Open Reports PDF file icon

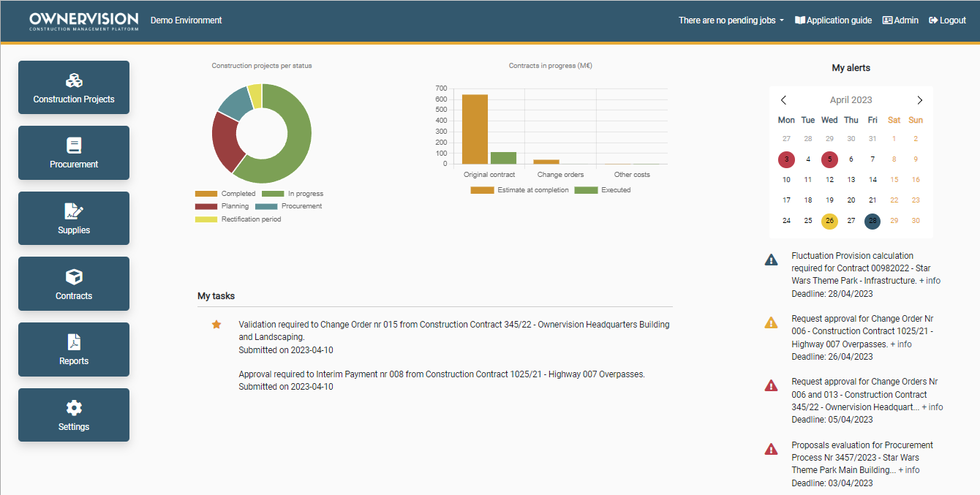tap(74, 342)
